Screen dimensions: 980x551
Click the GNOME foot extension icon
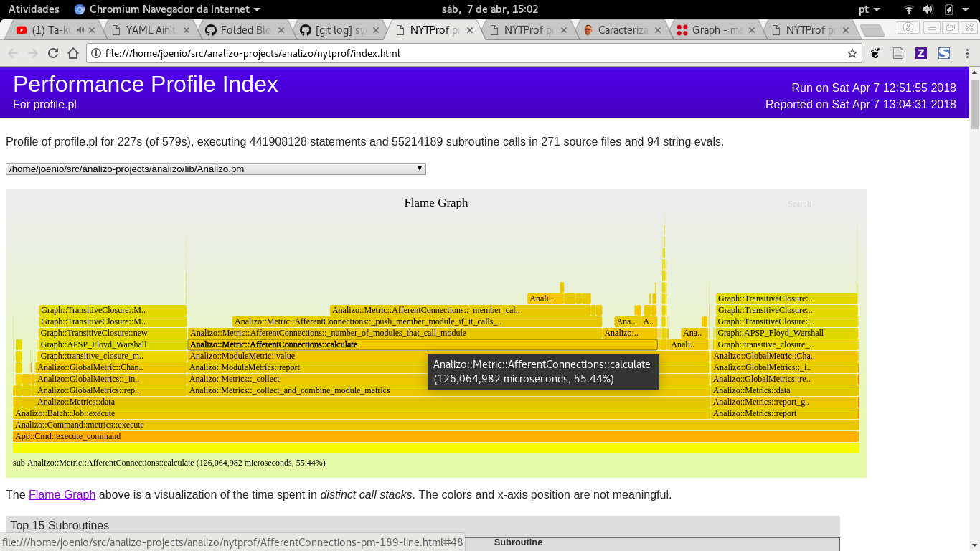click(x=875, y=53)
